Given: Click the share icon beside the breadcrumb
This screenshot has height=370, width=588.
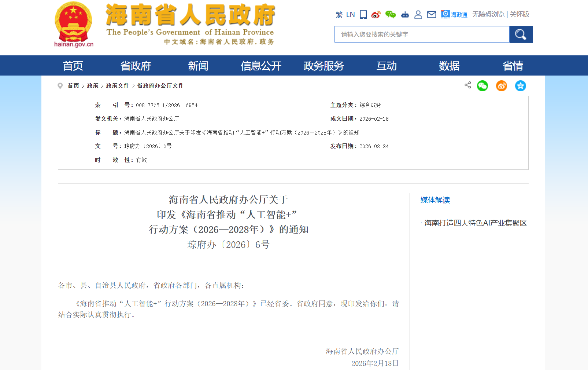Looking at the screenshot, I should tap(467, 85).
